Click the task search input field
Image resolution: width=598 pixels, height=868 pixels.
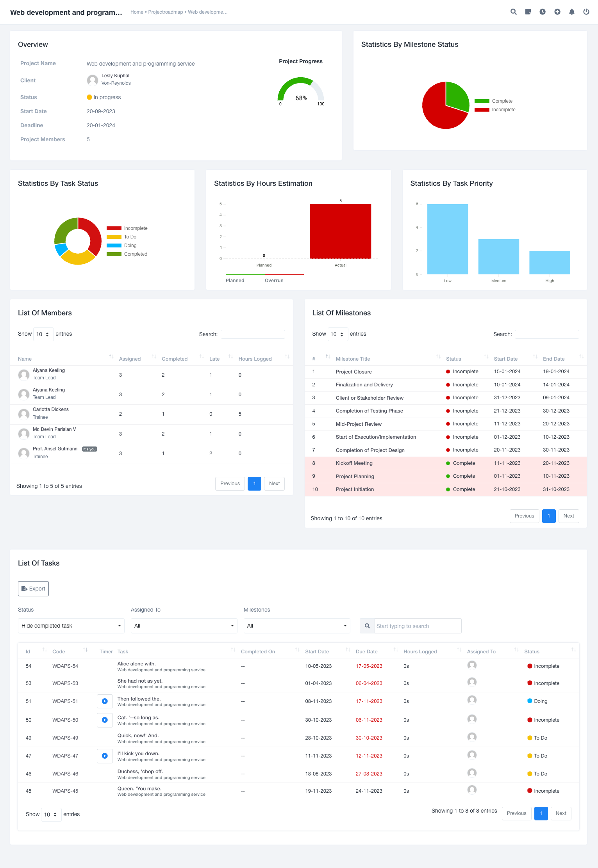pyautogui.click(x=418, y=626)
